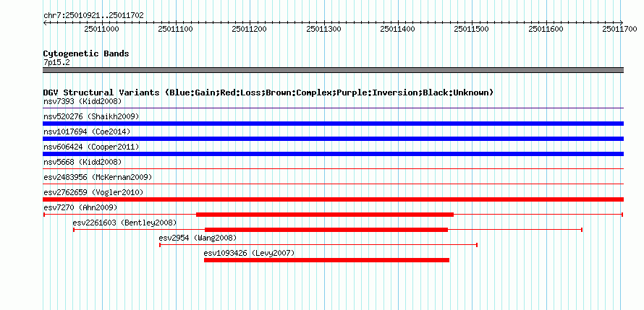Click the thick red esv7270 feature bar

click(x=325, y=215)
